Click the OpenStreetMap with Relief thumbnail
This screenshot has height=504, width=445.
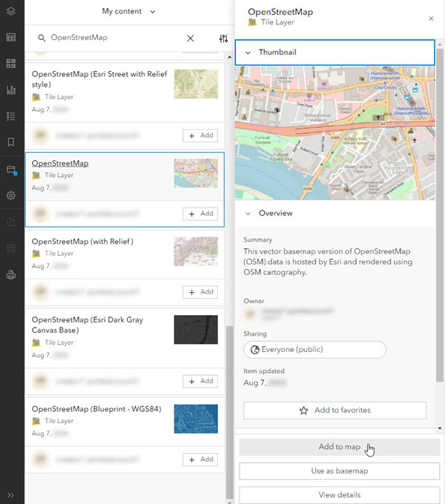pyautogui.click(x=196, y=251)
